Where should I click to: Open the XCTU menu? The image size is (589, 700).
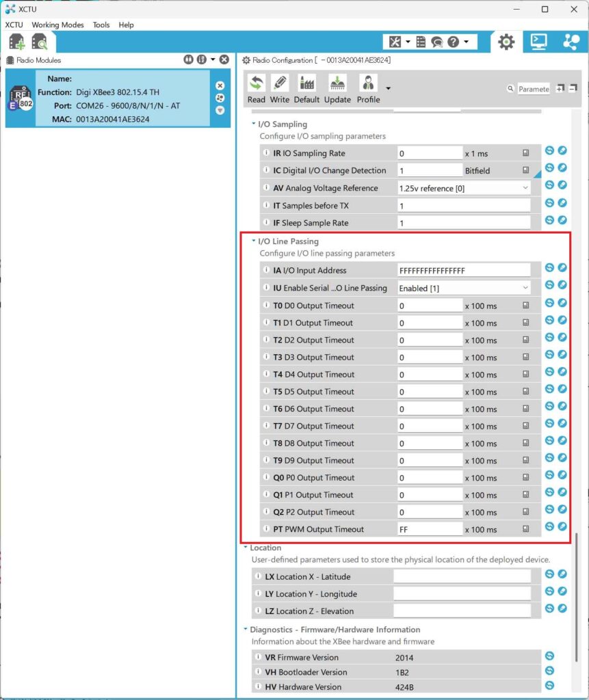coord(14,25)
